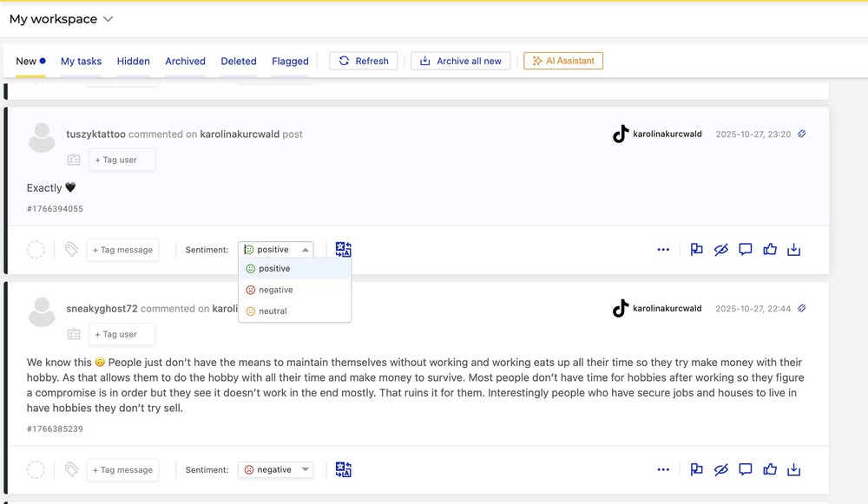
Task: Open the My tasks tab
Action: [81, 61]
